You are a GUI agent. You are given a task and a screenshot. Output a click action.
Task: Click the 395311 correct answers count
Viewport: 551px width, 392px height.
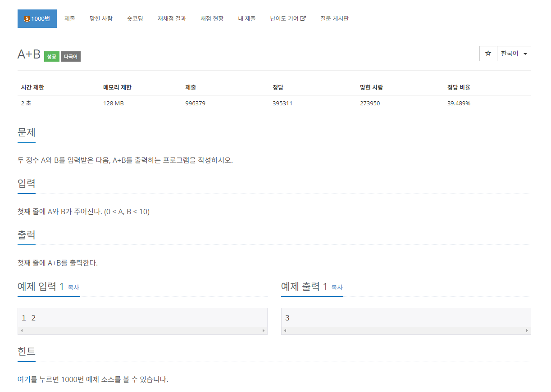282,103
